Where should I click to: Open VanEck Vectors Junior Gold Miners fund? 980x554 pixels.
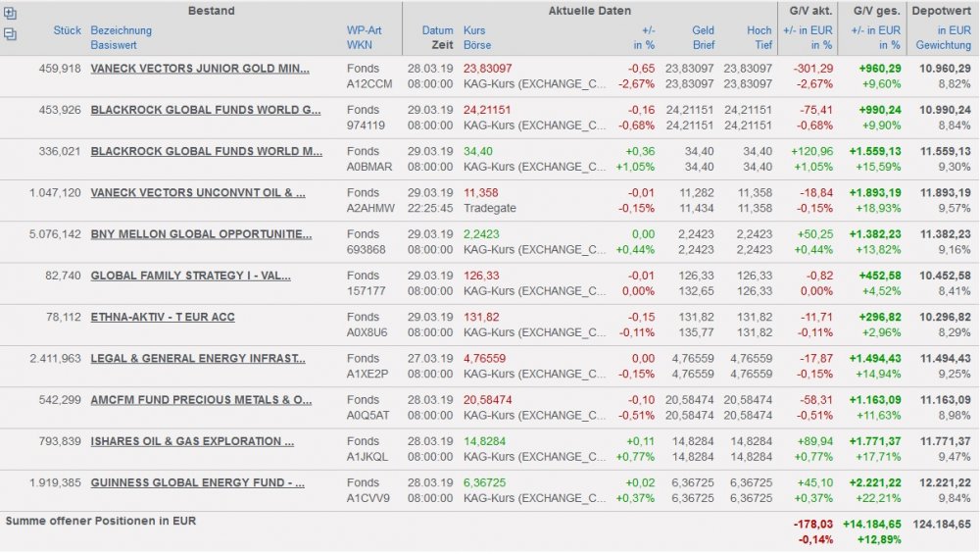tap(200, 69)
